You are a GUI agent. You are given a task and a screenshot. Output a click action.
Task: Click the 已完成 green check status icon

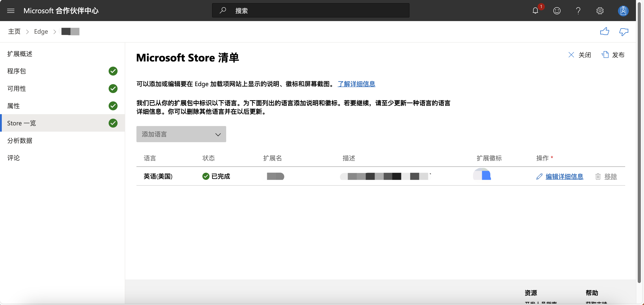pyautogui.click(x=206, y=176)
